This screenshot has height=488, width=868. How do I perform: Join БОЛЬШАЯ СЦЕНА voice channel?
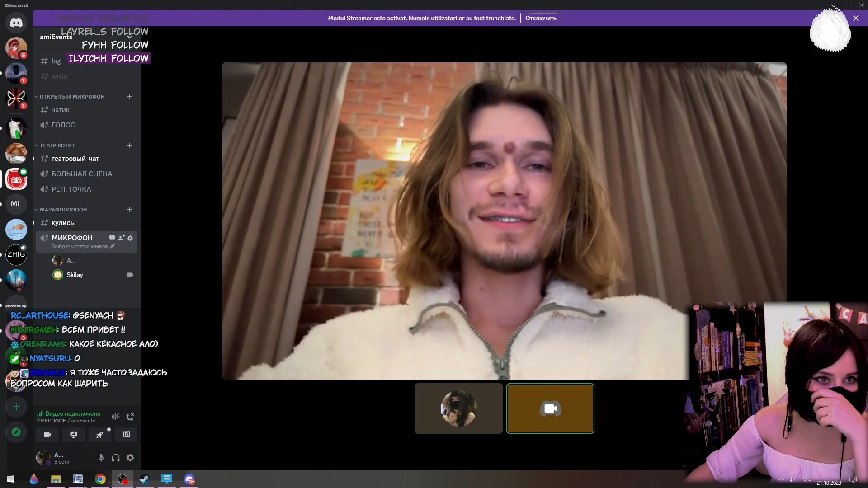81,174
